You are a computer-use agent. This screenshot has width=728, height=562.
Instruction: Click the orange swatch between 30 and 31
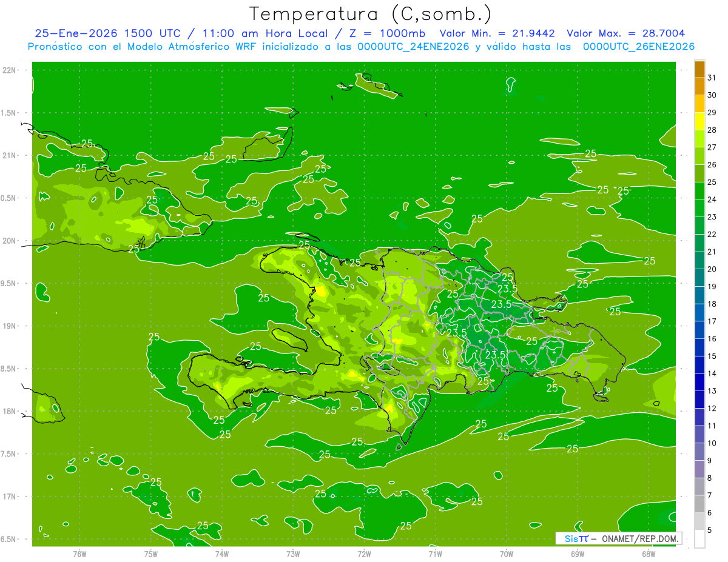click(x=699, y=87)
